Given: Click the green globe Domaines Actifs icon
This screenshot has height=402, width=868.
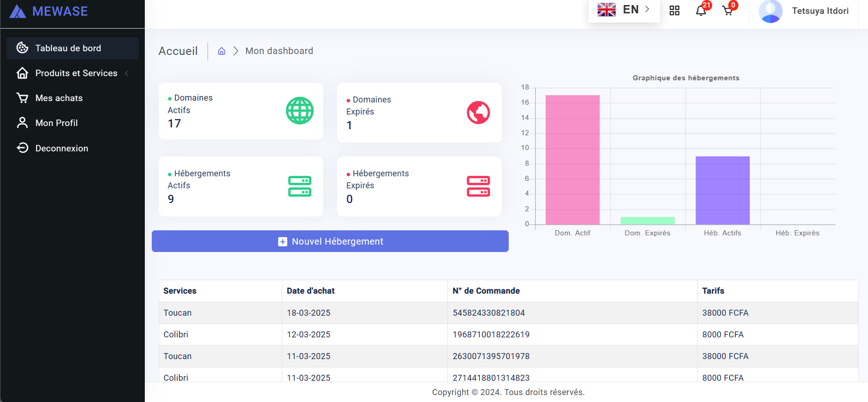Looking at the screenshot, I should pos(299,111).
